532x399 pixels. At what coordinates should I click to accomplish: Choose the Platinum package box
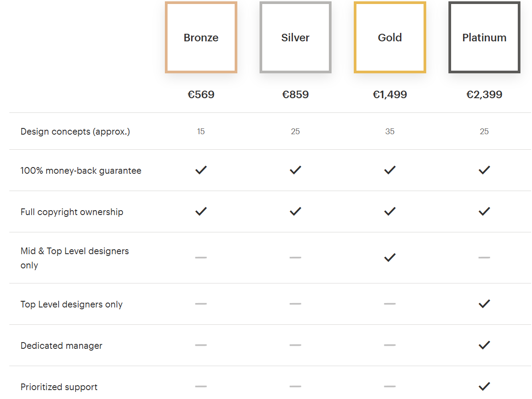click(484, 38)
